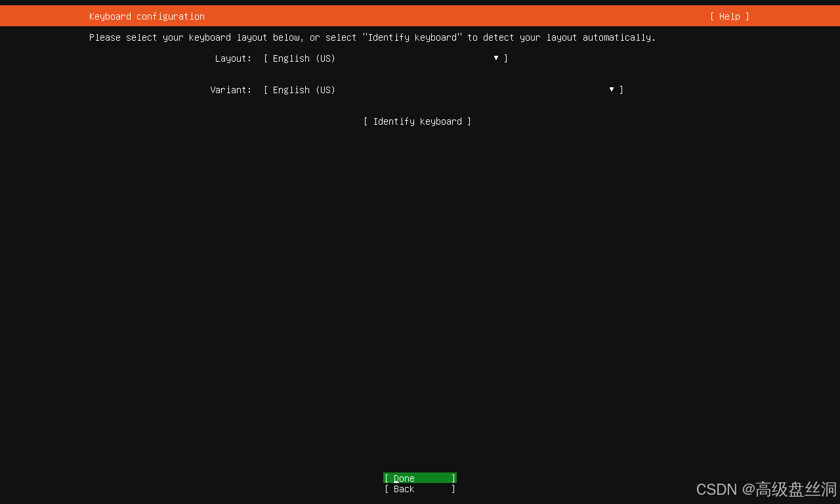Go back with the Back button
The width and height of the screenshot is (840, 504).
(x=420, y=489)
